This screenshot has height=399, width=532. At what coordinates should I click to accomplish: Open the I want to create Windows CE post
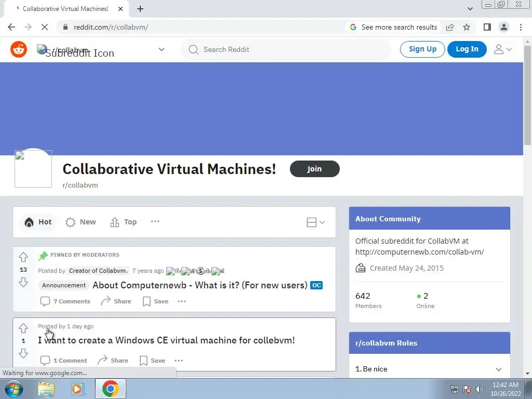[166, 340]
